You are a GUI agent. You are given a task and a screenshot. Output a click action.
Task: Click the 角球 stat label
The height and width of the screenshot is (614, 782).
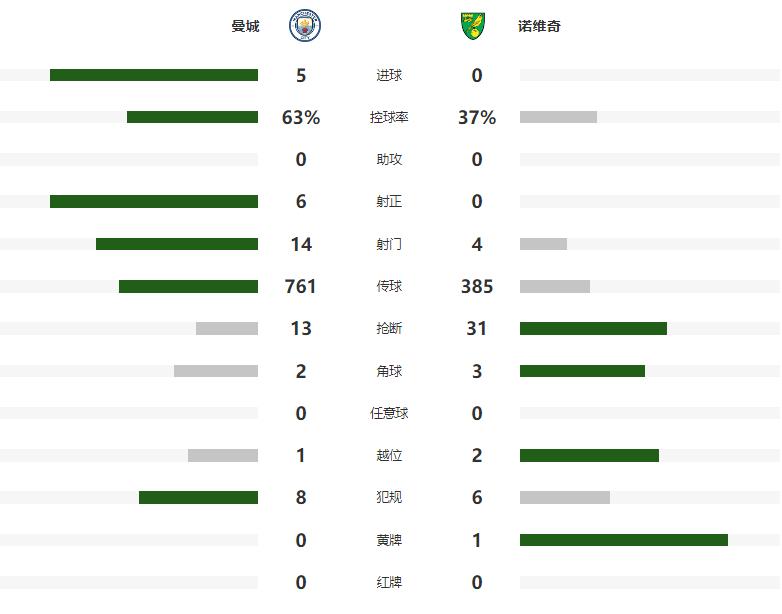[389, 371]
